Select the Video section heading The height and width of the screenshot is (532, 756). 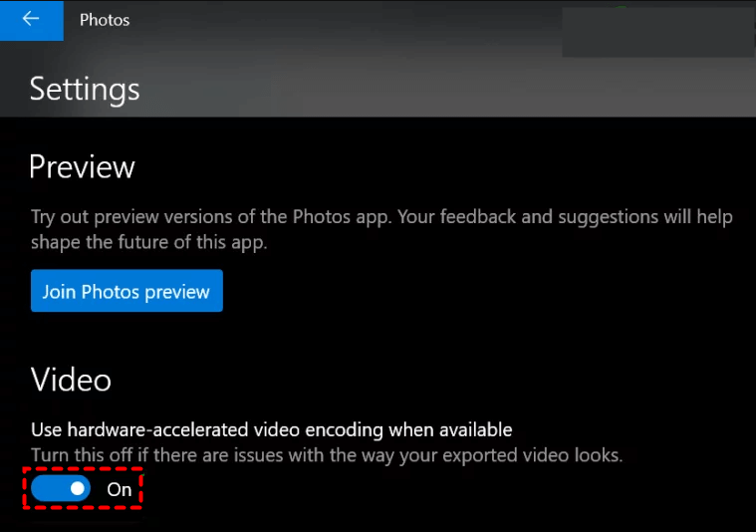pyautogui.click(x=71, y=380)
